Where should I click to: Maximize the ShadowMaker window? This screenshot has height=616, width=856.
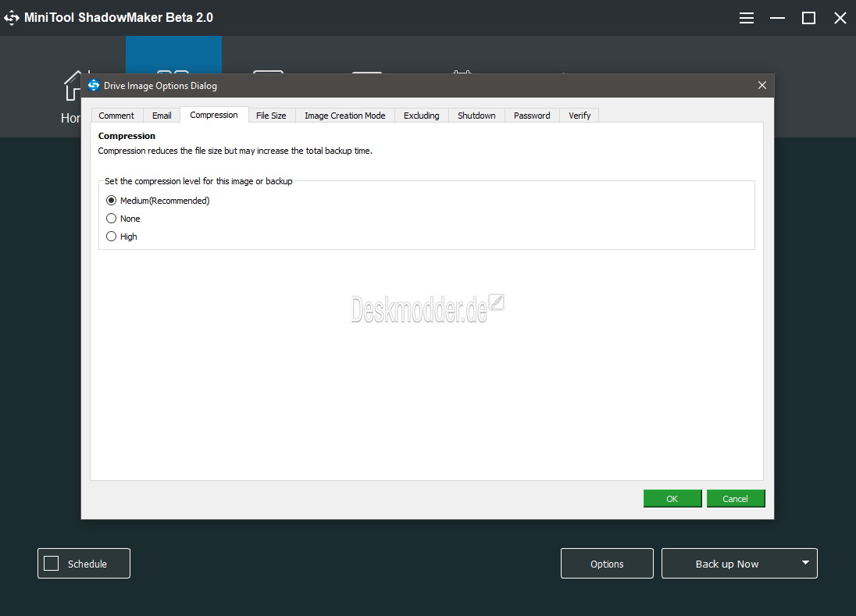point(808,18)
